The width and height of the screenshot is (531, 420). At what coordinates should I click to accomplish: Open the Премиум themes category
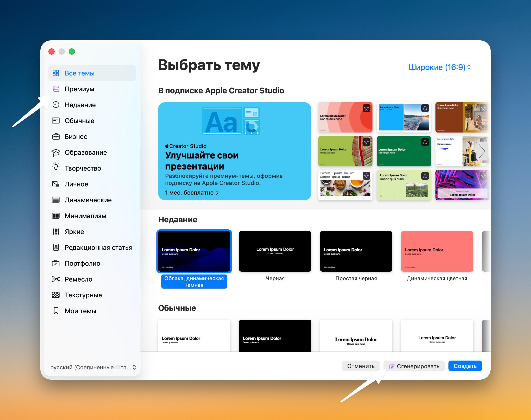[92, 89]
